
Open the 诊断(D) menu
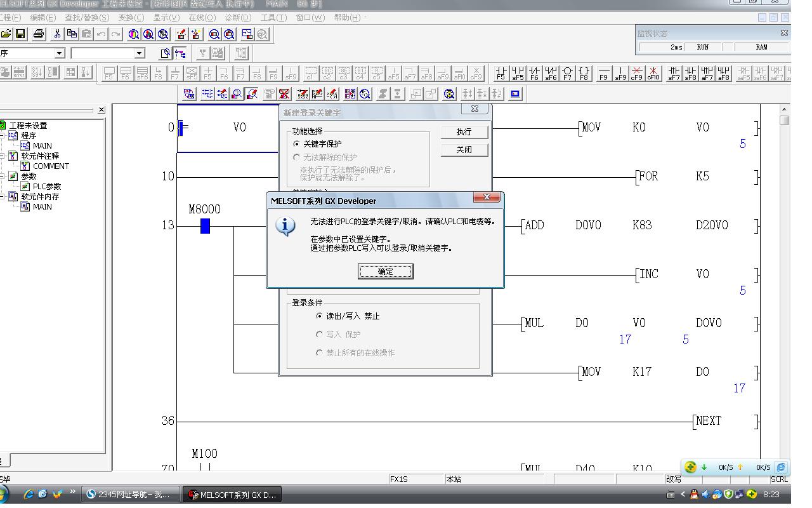238,17
